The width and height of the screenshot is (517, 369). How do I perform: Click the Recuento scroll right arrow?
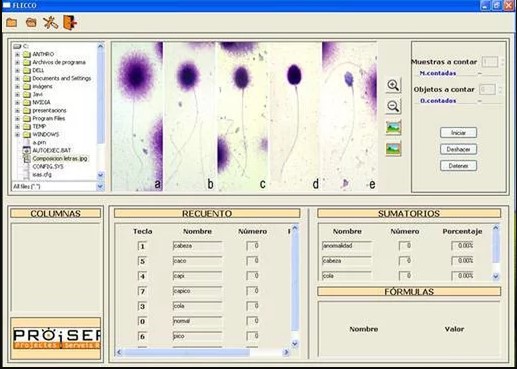pyautogui.click(x=286, y=352)
